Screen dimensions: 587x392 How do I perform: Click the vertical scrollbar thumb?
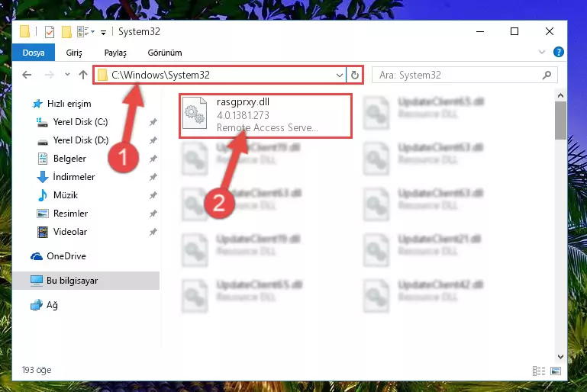click(x=560, y=120)
